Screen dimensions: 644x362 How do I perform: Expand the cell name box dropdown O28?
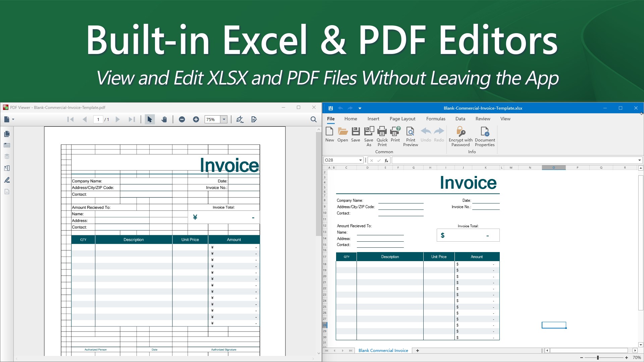click(361, 160)
